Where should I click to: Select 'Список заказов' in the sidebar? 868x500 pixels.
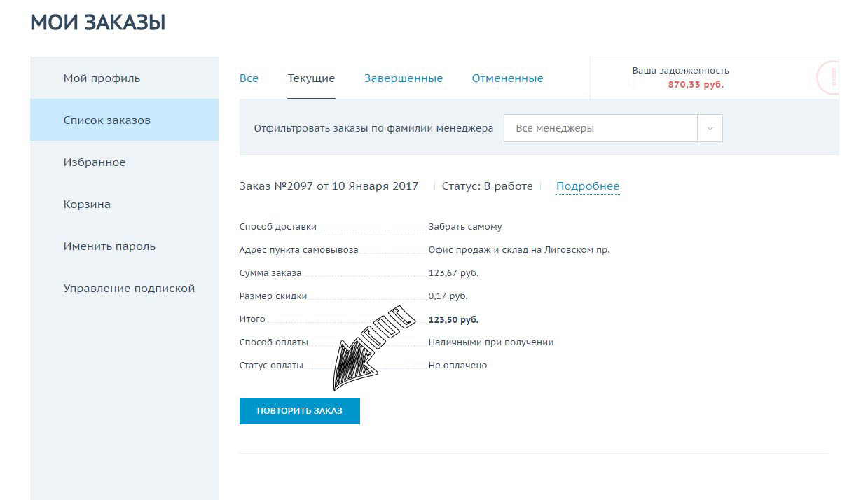(x=124, y=120)
